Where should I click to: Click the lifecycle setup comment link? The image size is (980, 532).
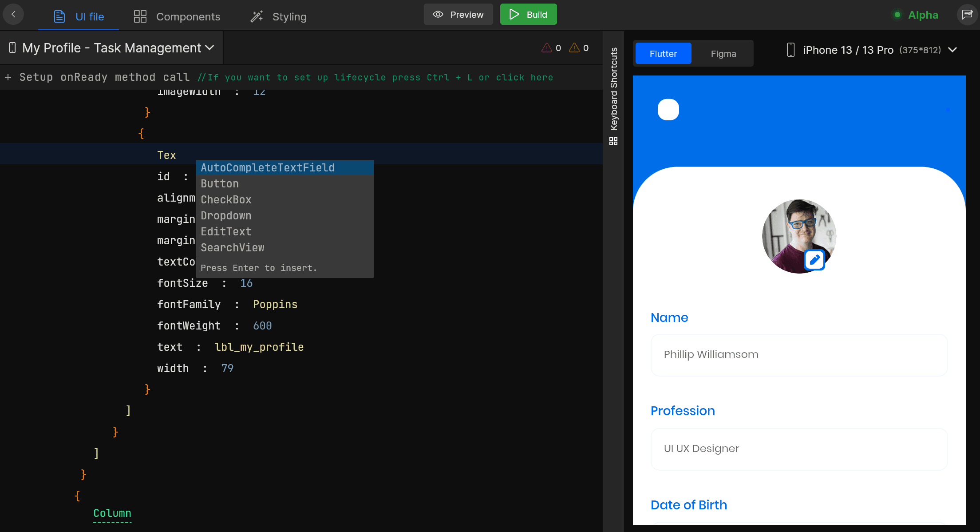tap(375, 77)
